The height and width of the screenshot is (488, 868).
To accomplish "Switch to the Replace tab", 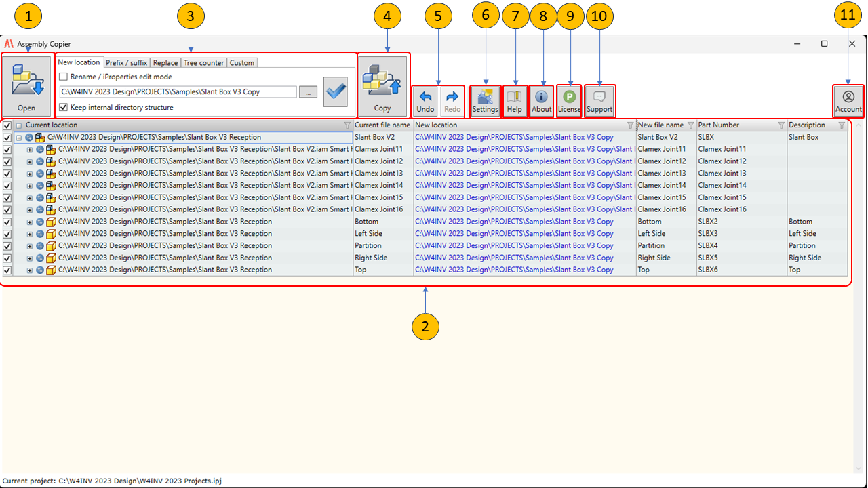I will click(x=165, y=63).
